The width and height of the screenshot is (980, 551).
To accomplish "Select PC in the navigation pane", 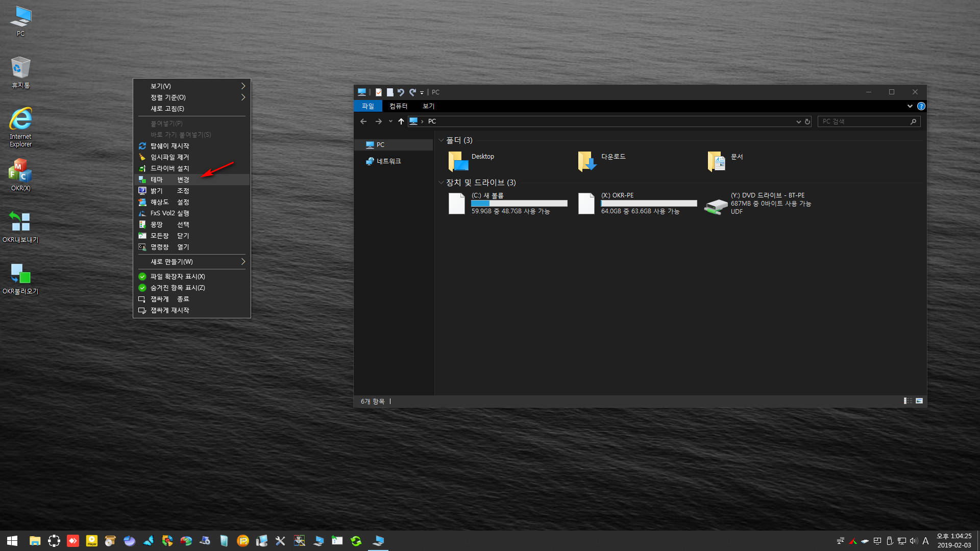I will pos(394,145).
